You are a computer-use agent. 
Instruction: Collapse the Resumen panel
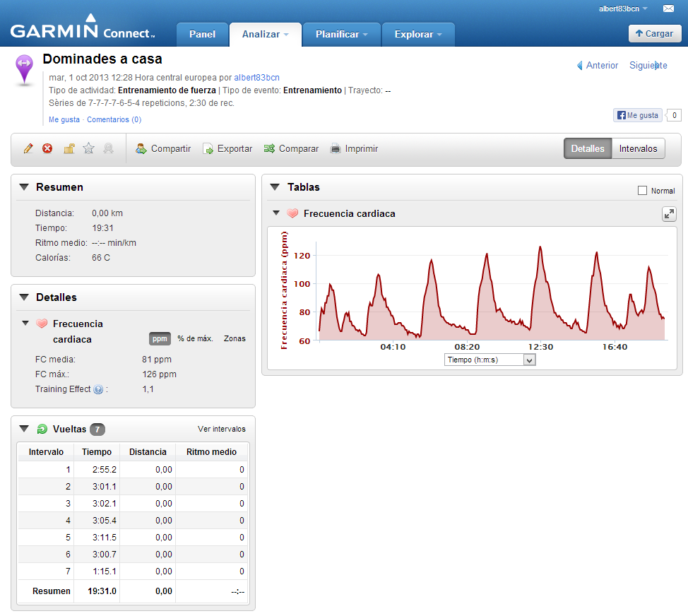click(24, 187)
